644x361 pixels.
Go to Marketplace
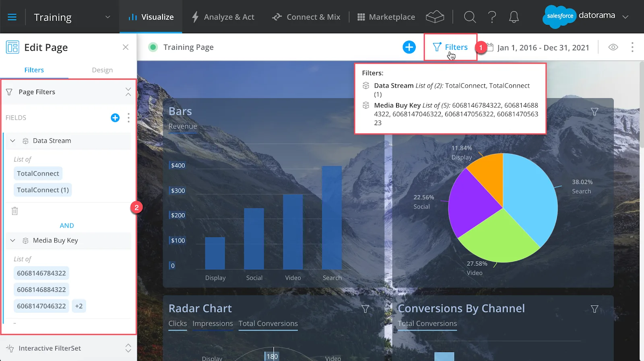pos(386,17)
